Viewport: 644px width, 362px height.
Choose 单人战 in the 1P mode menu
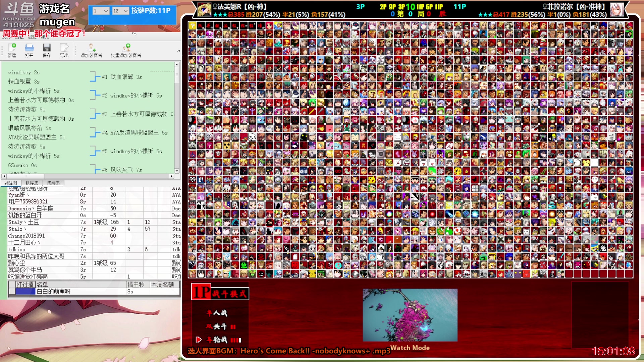click(217, 313)
